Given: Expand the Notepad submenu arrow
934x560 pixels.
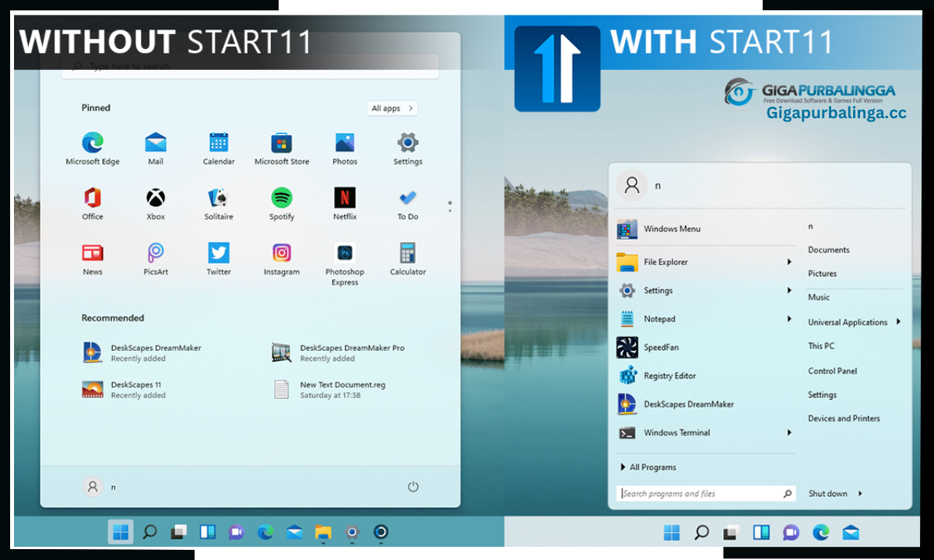Looking at the screenshot, I should tap(789, 319).
